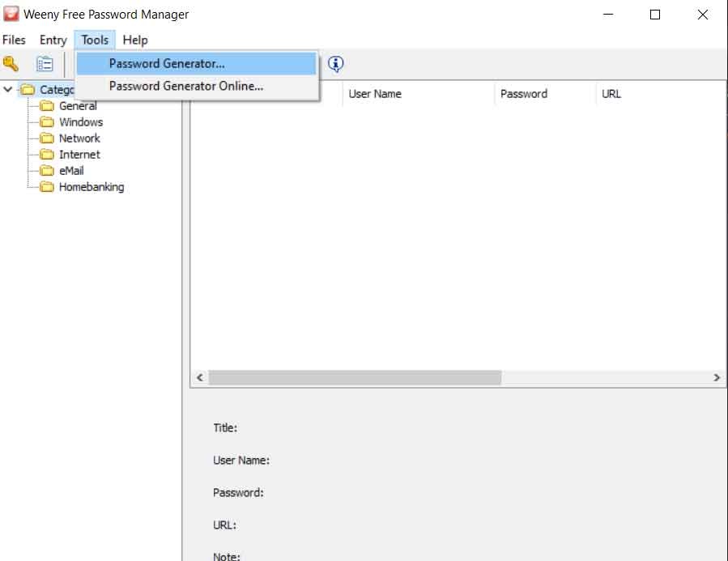This screenshot has width=728, height=561.
Task: Minimize the Weeny Free Password Manager window
Action: (x=608, y=15)
